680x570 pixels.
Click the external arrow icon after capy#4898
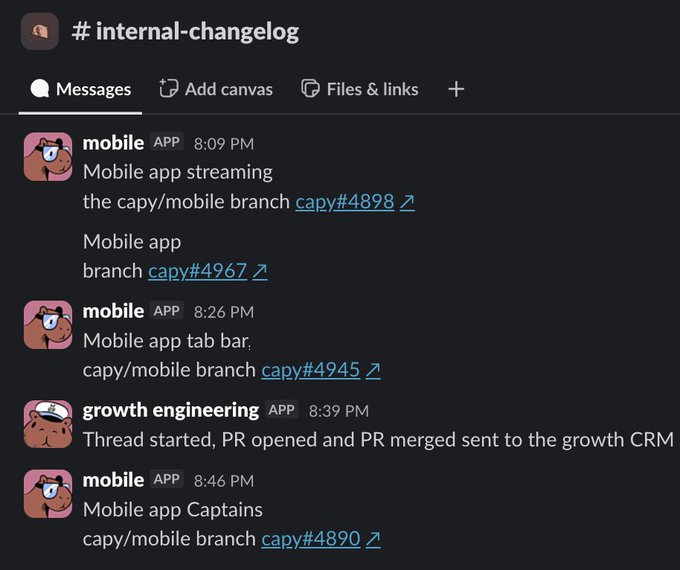[407, 202]
